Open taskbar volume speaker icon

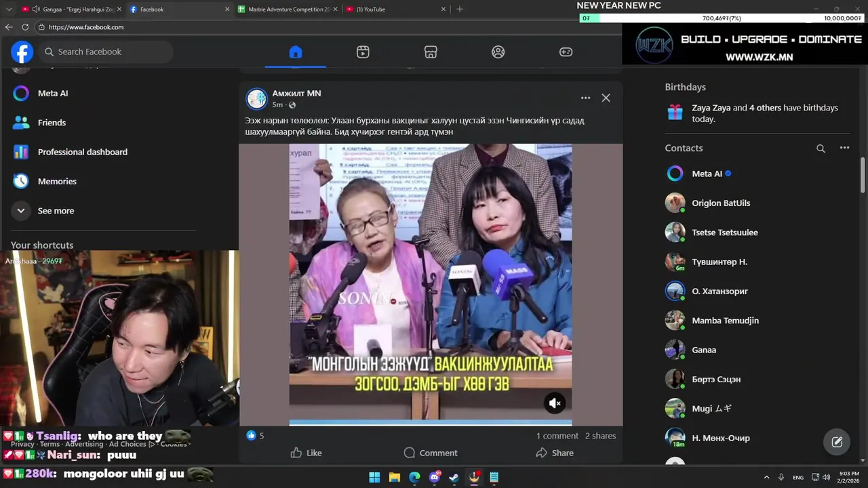click(x=826, y=477)
